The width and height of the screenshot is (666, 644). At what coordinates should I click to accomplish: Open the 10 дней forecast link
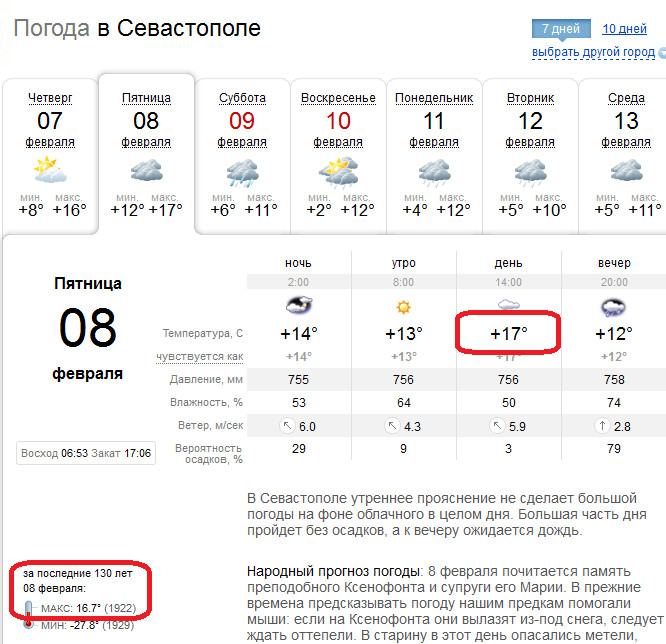(x=624, y=29)
